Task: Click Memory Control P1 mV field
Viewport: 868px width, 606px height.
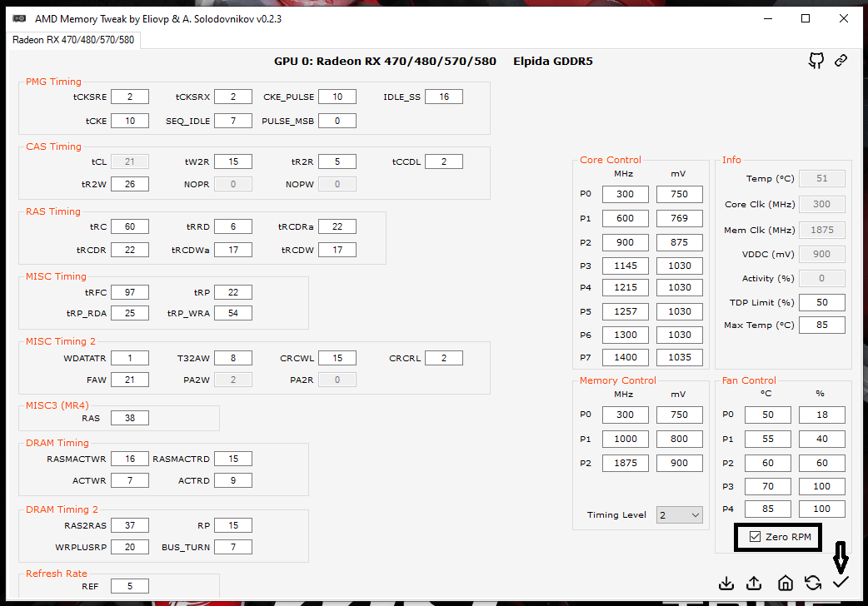Action: tap(679, 439)
